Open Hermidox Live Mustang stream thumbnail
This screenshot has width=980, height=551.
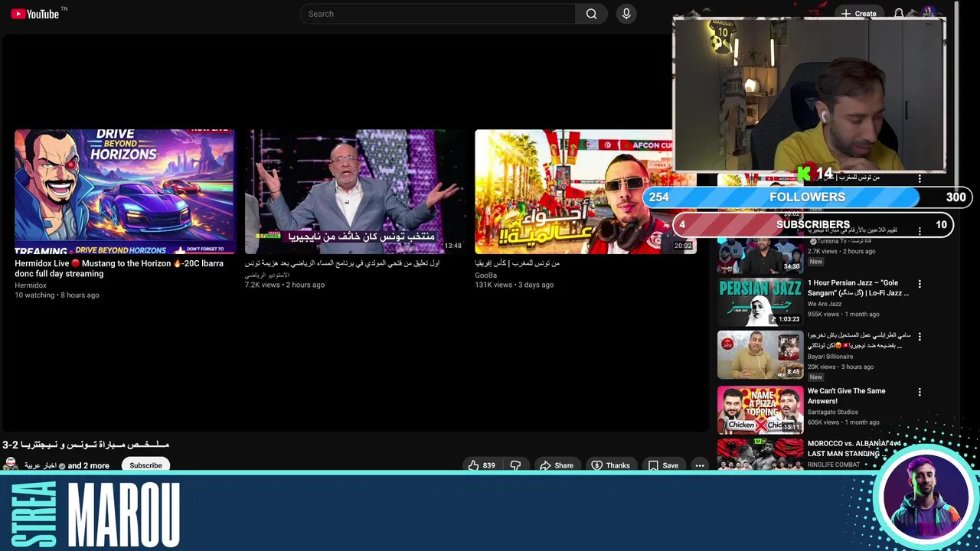[125, 191]
